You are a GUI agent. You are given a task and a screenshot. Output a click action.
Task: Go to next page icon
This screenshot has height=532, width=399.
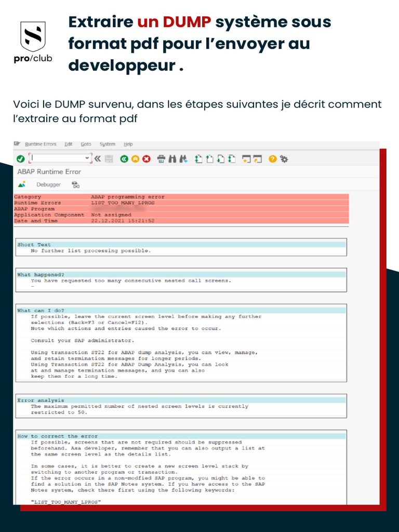pos(220,159)
